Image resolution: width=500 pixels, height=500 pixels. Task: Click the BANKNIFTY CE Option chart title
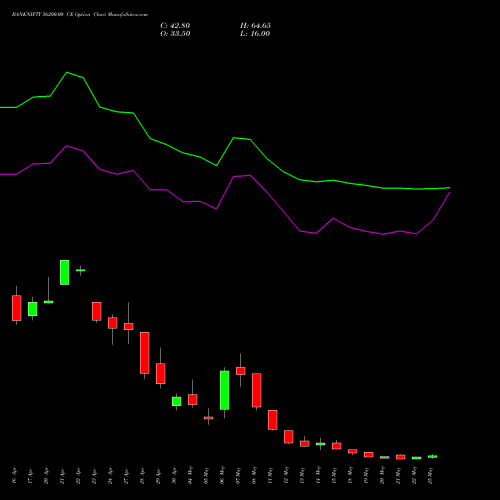tap(80, 15)
